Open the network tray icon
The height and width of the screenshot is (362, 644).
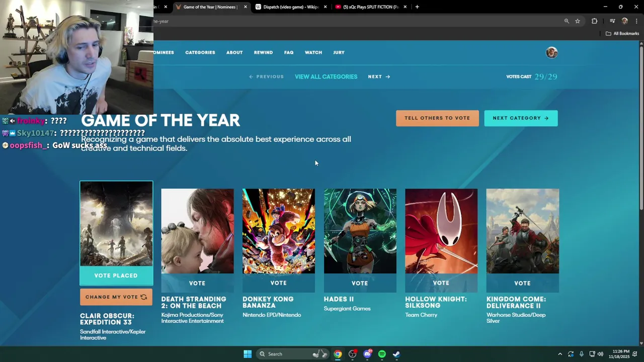(x=592, y=354)
